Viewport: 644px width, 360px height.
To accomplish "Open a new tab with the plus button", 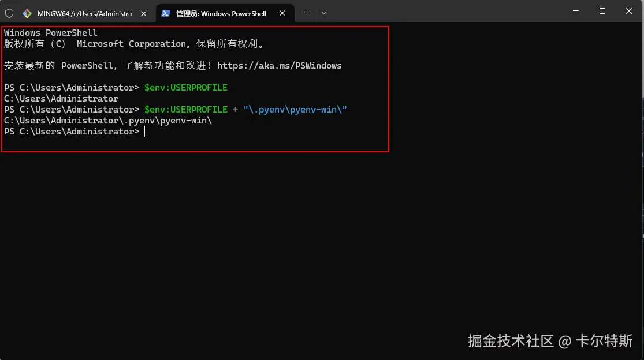I will coord(307,13).
